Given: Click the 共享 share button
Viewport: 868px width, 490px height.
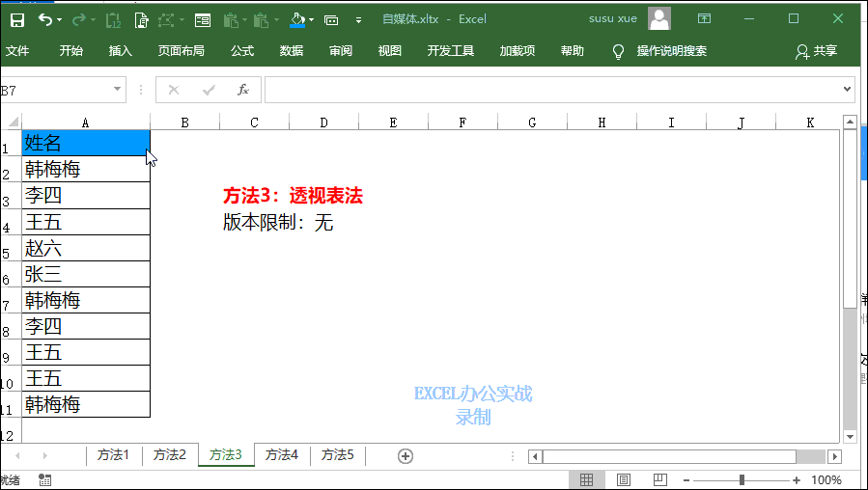Looking at the screenshot, I should 817,51.
